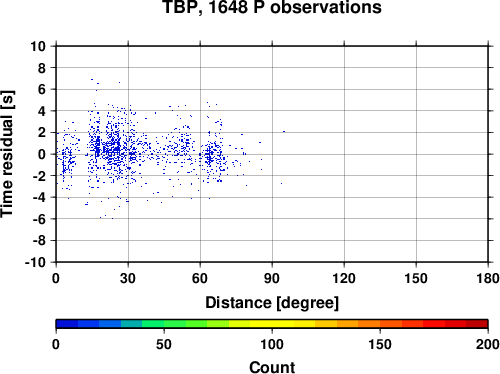
Task: Click the dark blue segment of the colorbar
Action: click(67, 324)
